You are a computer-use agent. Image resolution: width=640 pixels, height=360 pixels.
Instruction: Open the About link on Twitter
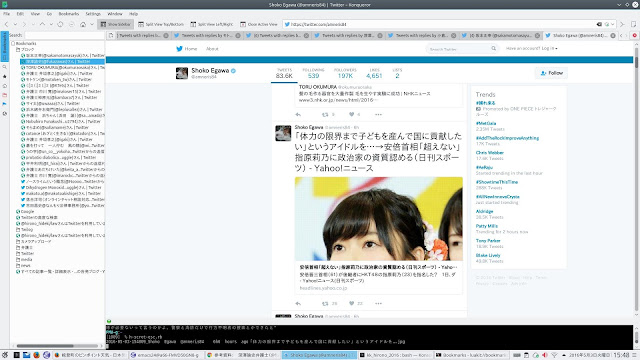[x=212, y=49]
